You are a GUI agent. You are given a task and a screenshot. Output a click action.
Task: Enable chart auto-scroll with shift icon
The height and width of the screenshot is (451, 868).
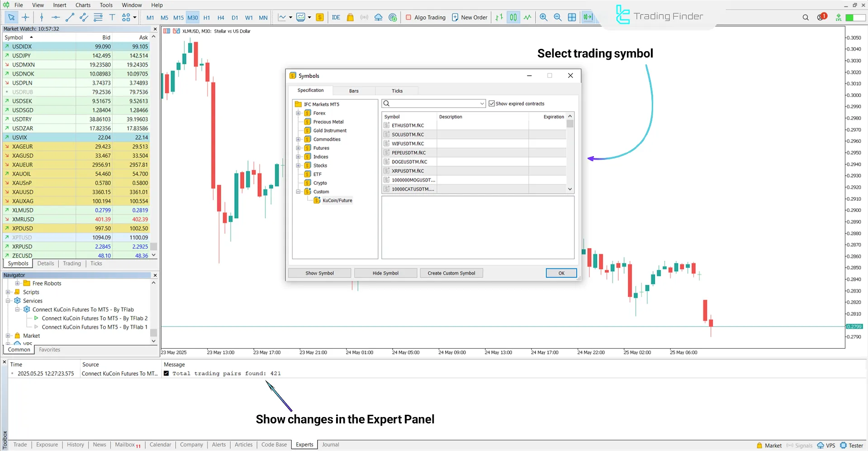(x=588, y=17)
